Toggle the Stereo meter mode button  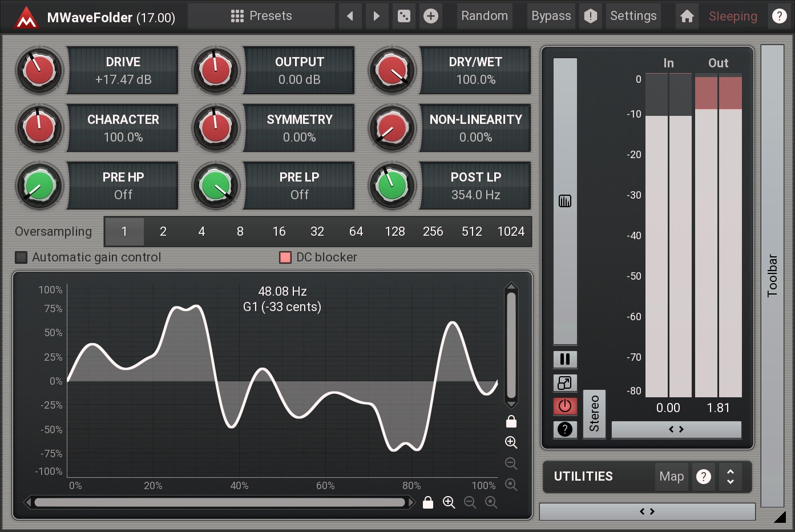pyautogui.click(x=594, y=414)
